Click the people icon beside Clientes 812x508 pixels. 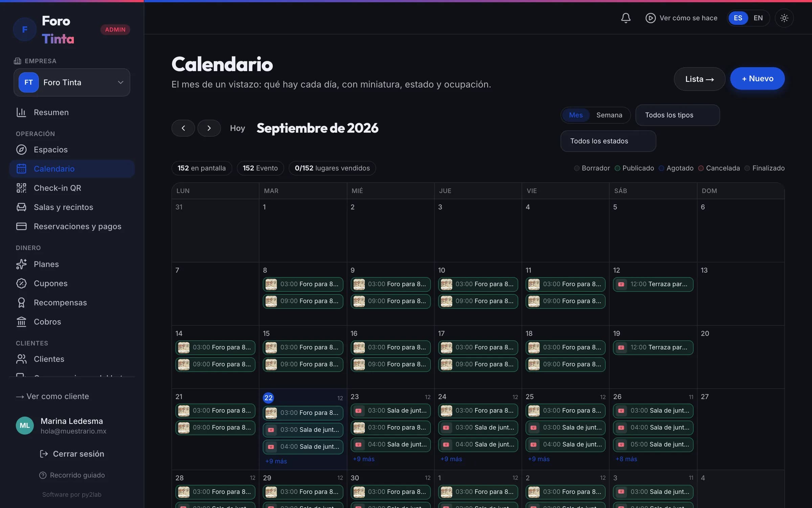[x=21, y=359]
